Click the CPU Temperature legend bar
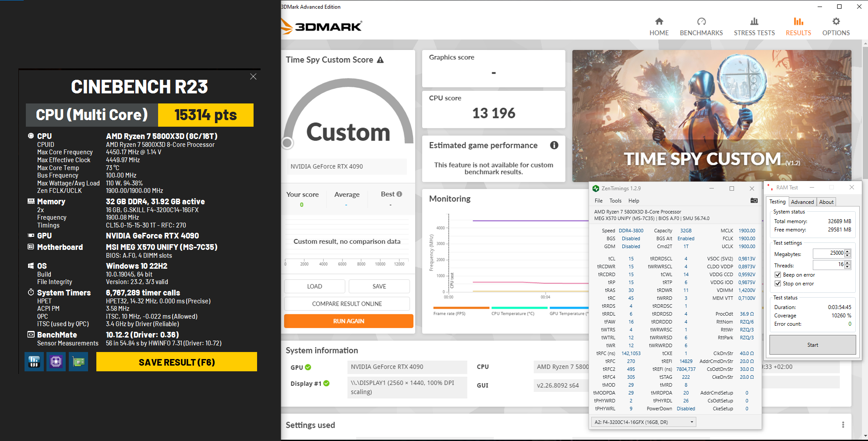Screen dimensions: 868x441 pyautogui.click(x=519, y=308)
